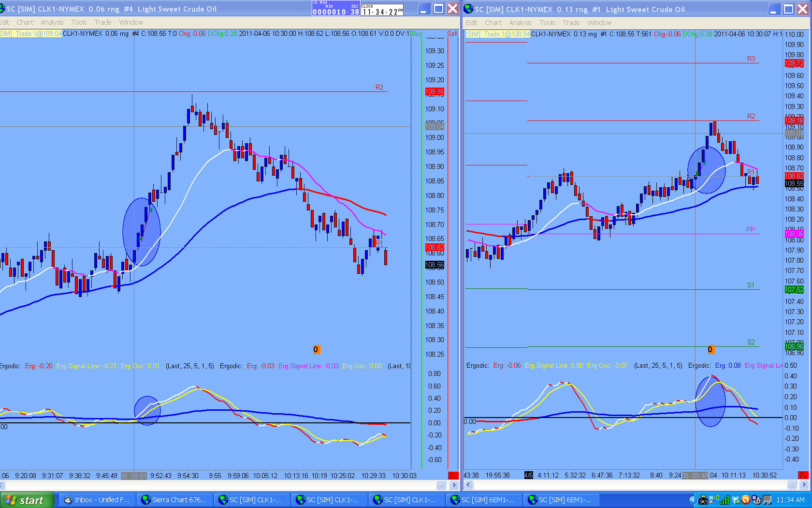Viewport: 812px width, 508px height.
Task: Click the Sierra Chart globe icon of right window
Action: coord(468,9)
